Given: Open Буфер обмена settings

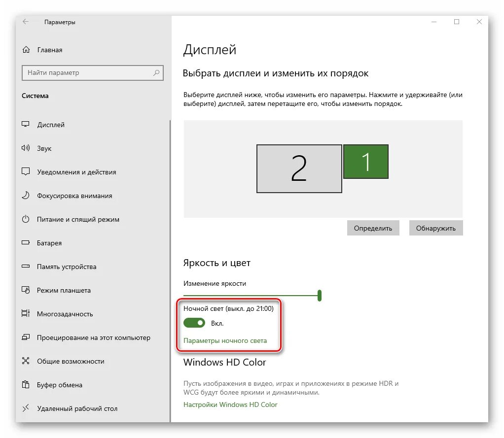Looking at the screenshot, I should click(x=60, y=385).
